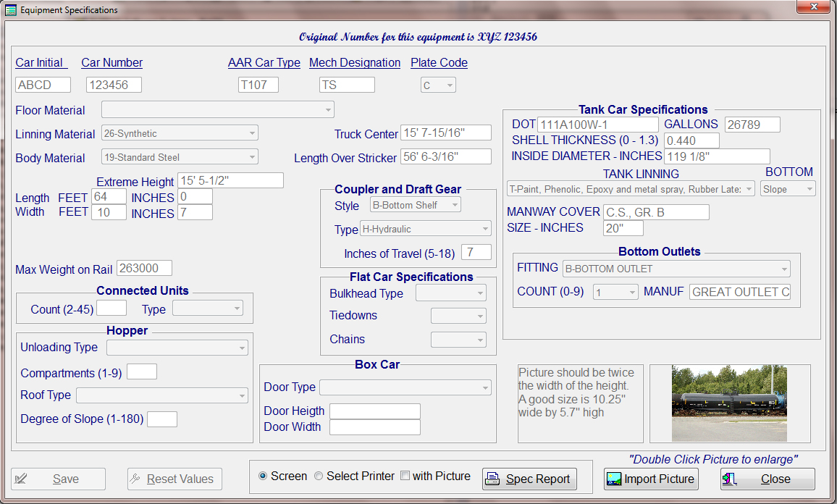Select the Screen output radio button
The image size is (837, 504).
(263, 476)
